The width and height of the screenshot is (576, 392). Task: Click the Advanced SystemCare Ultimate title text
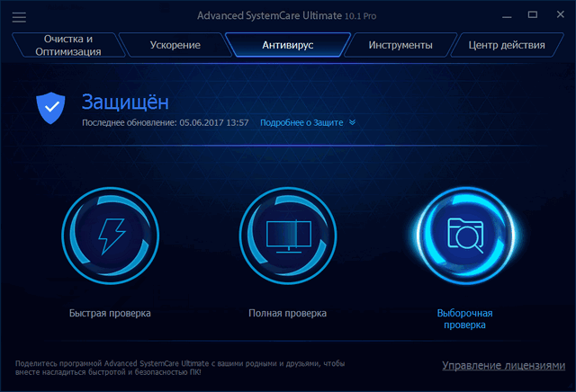coord(286,16)
